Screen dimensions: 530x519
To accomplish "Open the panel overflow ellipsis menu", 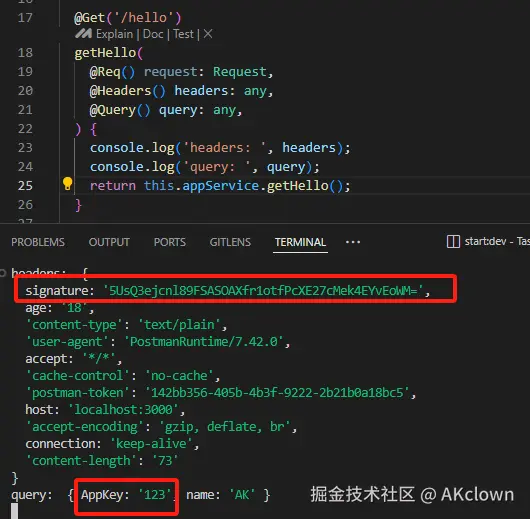I will 353,242.
